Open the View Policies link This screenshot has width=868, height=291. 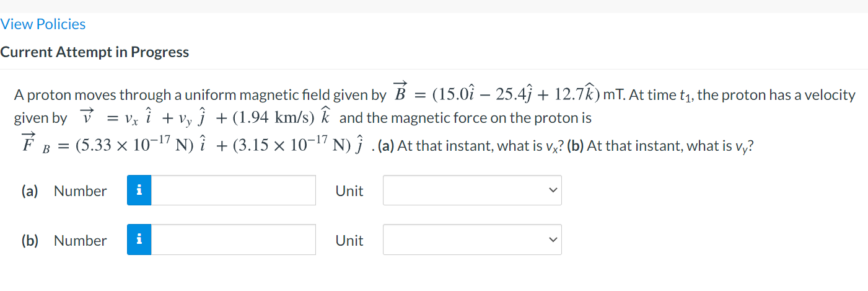coord(43,24)
